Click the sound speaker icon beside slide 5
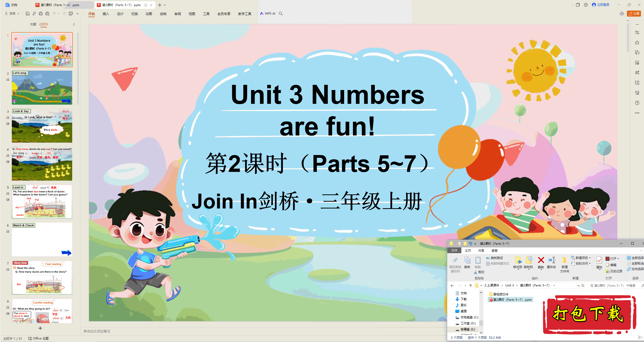This screenshot has height=342, width=644. [x=8, y=200]
